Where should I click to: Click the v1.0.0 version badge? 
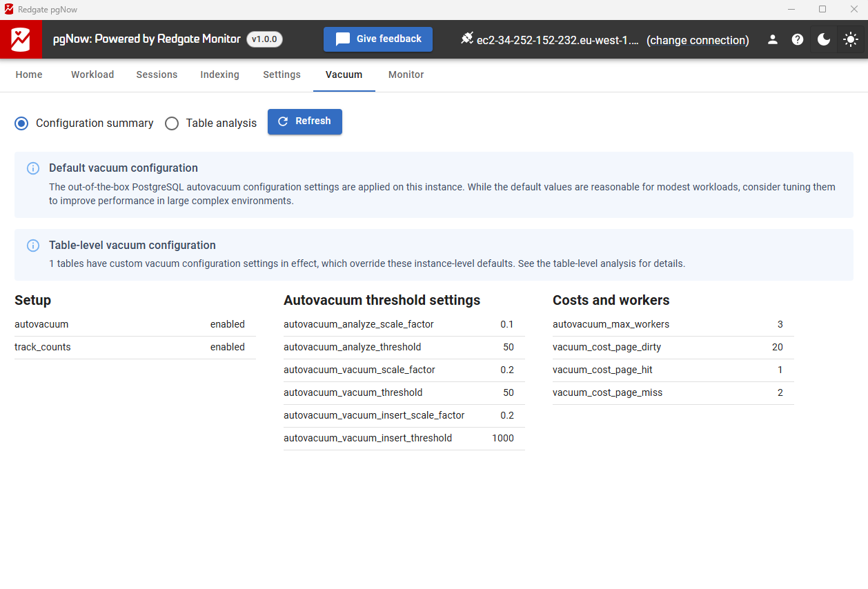(264, 39)
